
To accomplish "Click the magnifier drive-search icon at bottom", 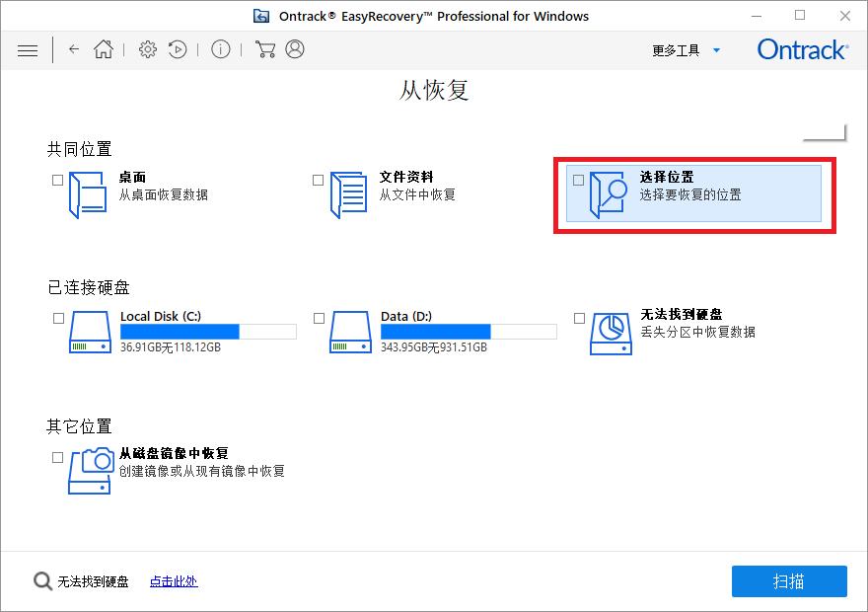I will 43,581.
